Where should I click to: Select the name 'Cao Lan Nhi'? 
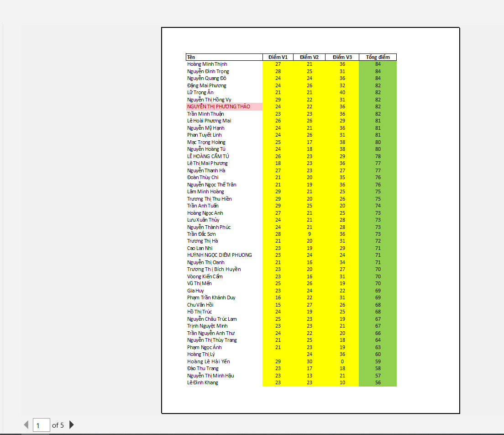click(199, 248)
